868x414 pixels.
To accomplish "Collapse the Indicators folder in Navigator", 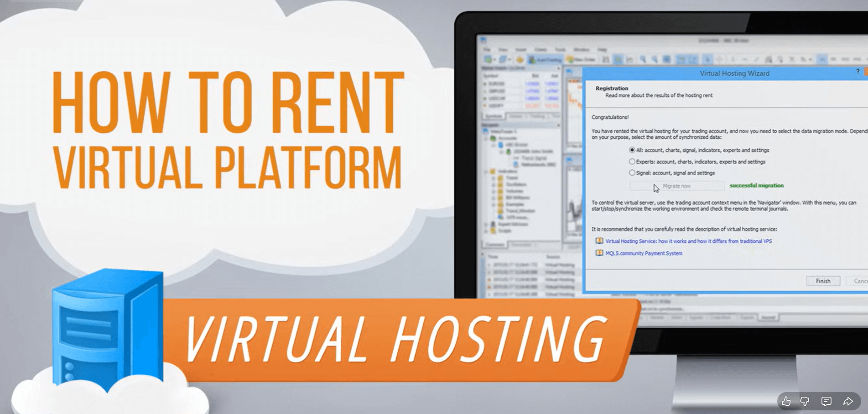I will tap(486, 172).
